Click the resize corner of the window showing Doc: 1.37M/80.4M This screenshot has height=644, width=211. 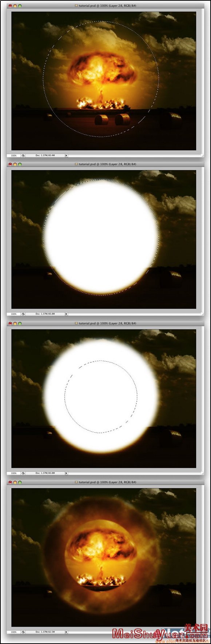click(202, 155)
